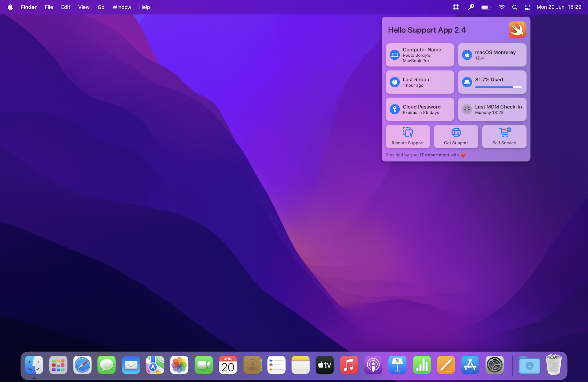Open the Window menu
The height and width of the screenshot is (382, 588).
point(122,7)
